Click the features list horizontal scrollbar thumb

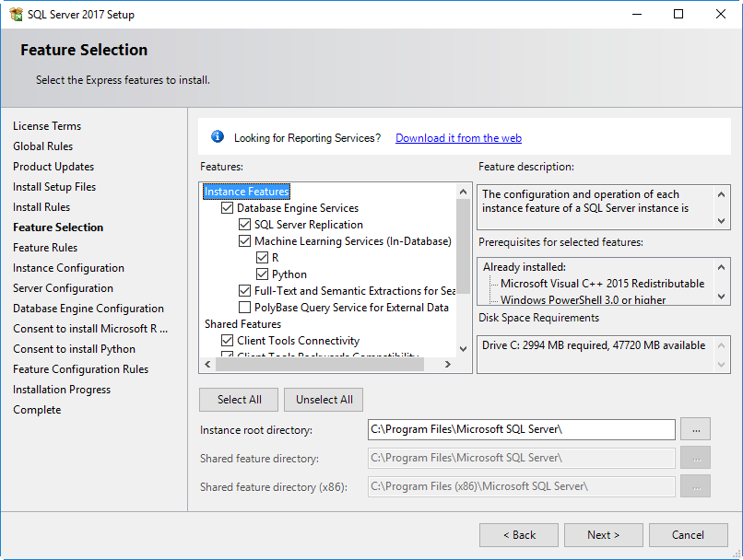(320, 364)
